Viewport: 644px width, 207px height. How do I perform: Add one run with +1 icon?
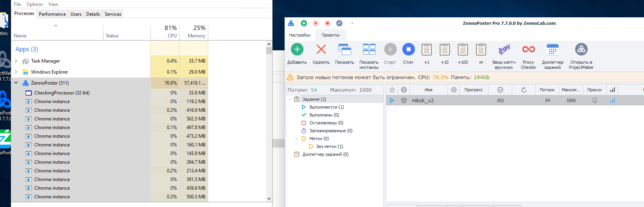[427, 49]
